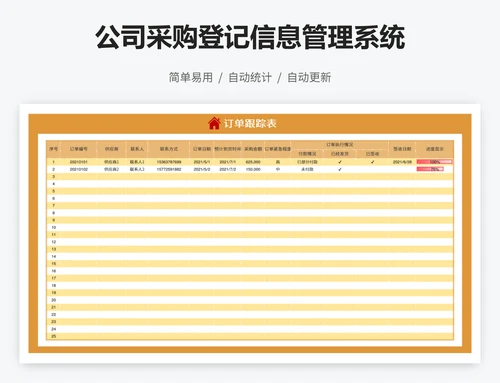Toggle the 已经发货 checkmark in row 1
Image resolution: width=500 pixels, height=383 pixels.
pyautogui.click(x=340, y=162)
